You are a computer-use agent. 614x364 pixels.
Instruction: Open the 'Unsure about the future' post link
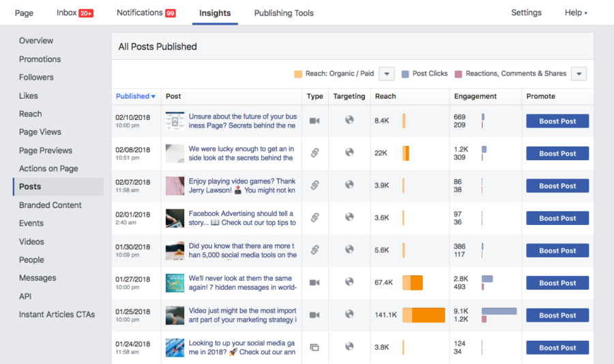click(x=243, y=121)
